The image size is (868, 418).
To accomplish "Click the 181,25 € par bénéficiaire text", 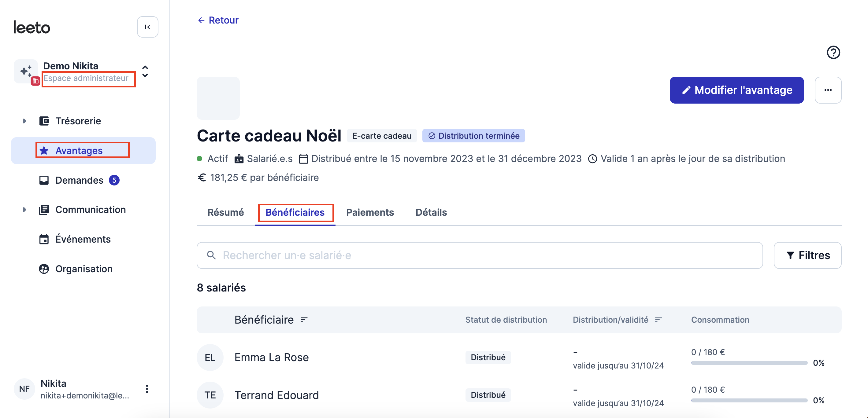I will (264, 177).
